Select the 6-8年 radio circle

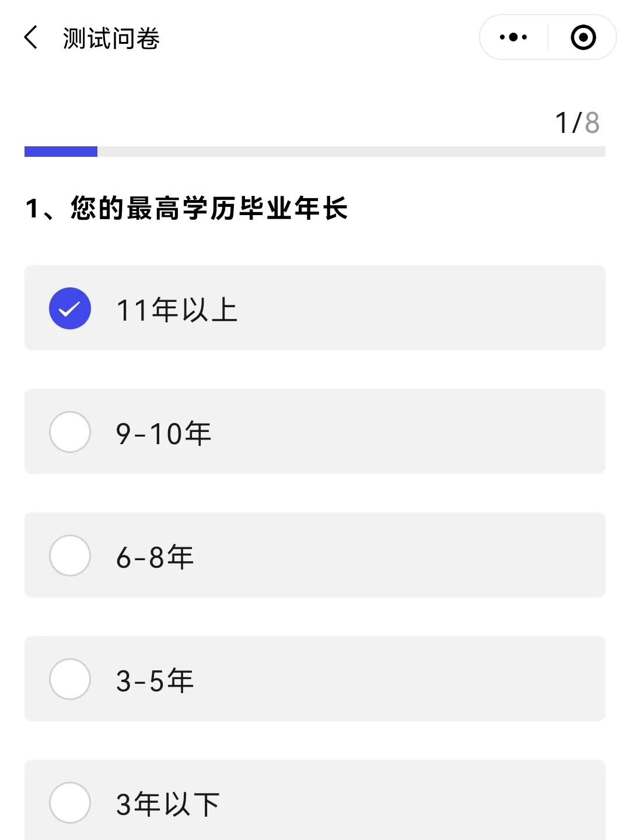pos(70,556)
